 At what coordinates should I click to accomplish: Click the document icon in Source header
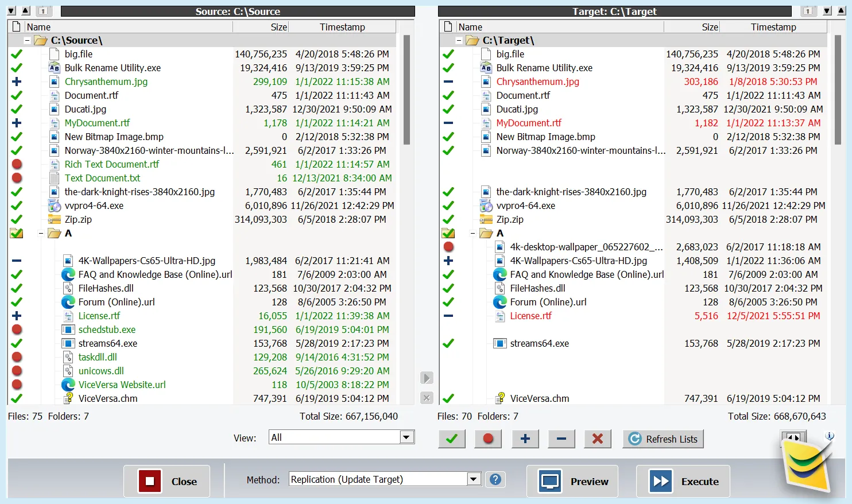(17, 26)
